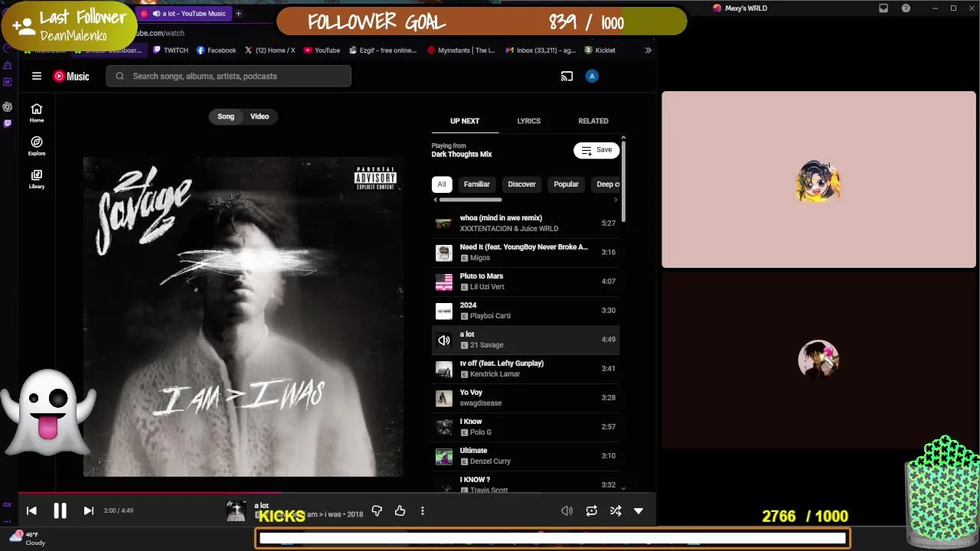Collapse the player page with down arrow
The width and height of the screenshot is (980, 551).
639,510
